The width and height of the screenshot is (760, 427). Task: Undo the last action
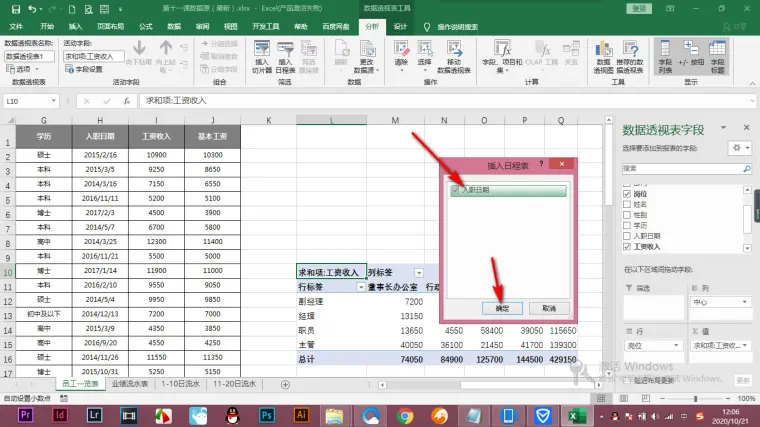pos(32,9)
